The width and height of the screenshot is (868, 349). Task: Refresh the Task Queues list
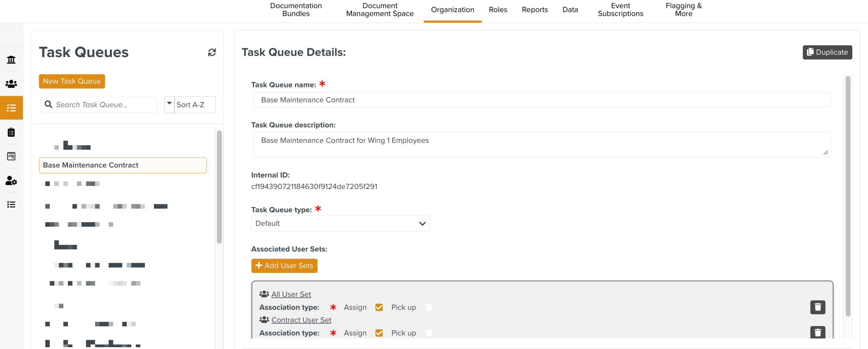point(212,52)
